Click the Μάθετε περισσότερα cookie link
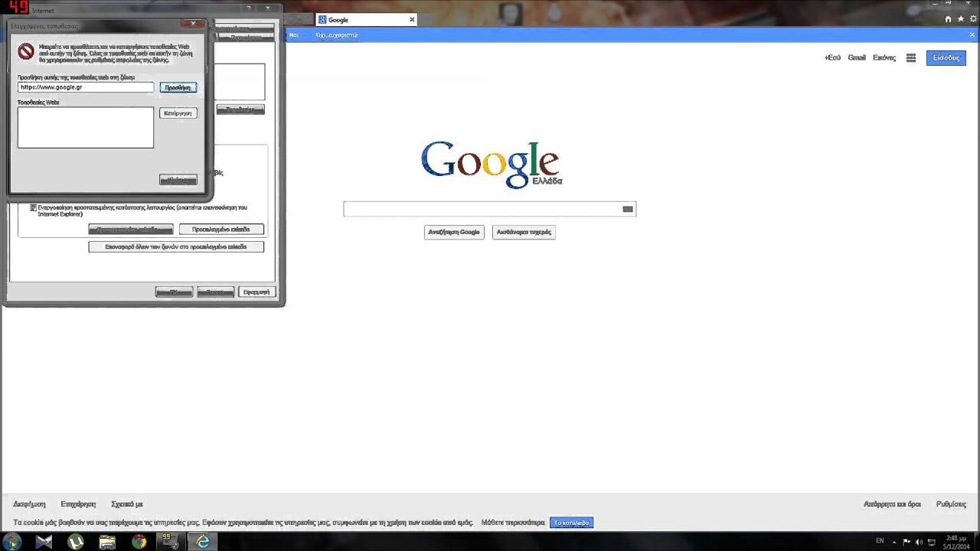The height and width of the screenshot is (551, 980). click(513, 523)
